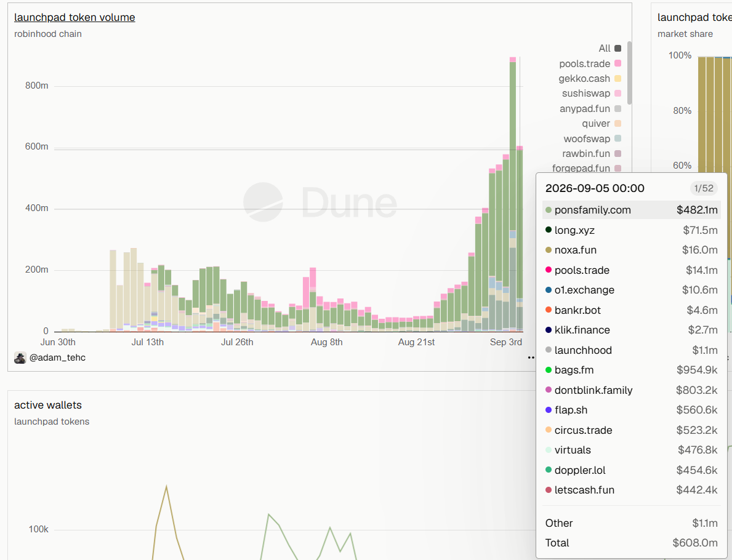Toggle the All series legend swatch

pyautogui.click(x=617, y=49)
